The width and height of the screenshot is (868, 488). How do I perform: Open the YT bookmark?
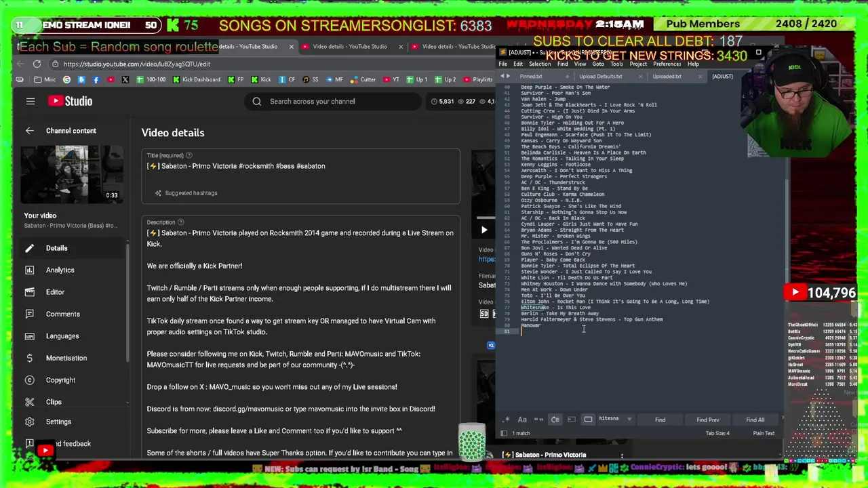coord(391,79)
